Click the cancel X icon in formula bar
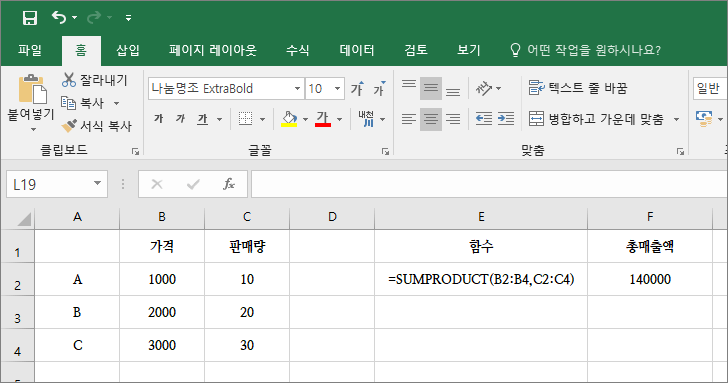 157,184
